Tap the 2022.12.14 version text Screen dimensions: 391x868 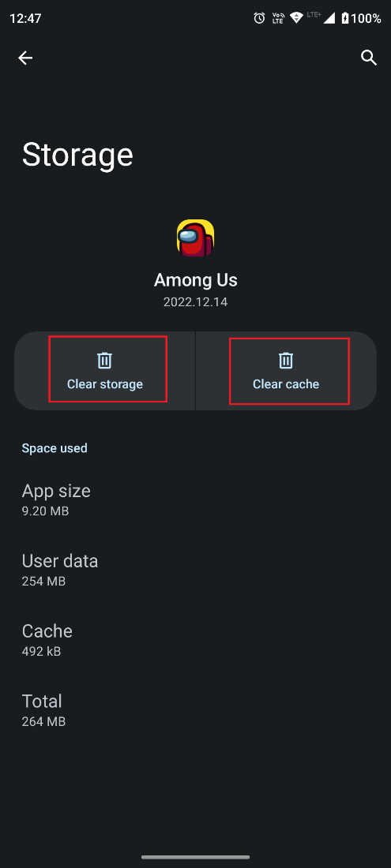coord(196,302)
